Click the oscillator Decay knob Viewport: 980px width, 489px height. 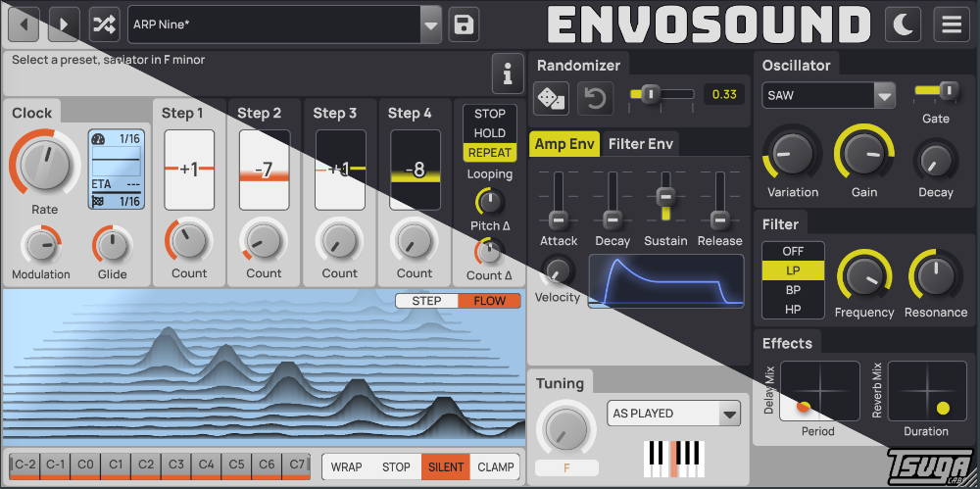point(936,160)
